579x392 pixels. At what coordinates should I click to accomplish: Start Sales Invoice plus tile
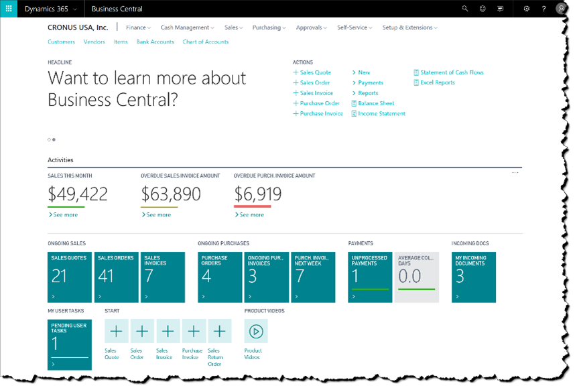pos(168,331)
